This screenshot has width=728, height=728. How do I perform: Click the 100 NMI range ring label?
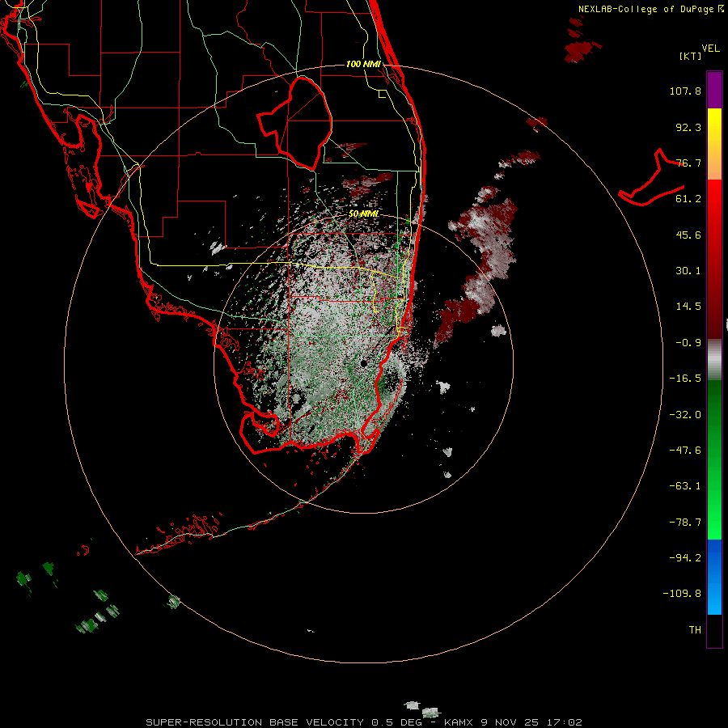pos(363,64)
